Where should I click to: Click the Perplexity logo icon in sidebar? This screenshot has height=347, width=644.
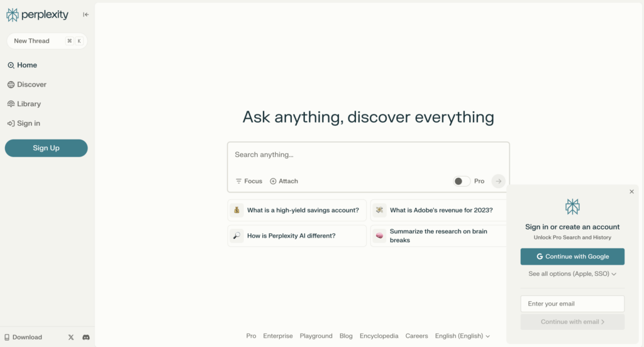pos(12,14)
